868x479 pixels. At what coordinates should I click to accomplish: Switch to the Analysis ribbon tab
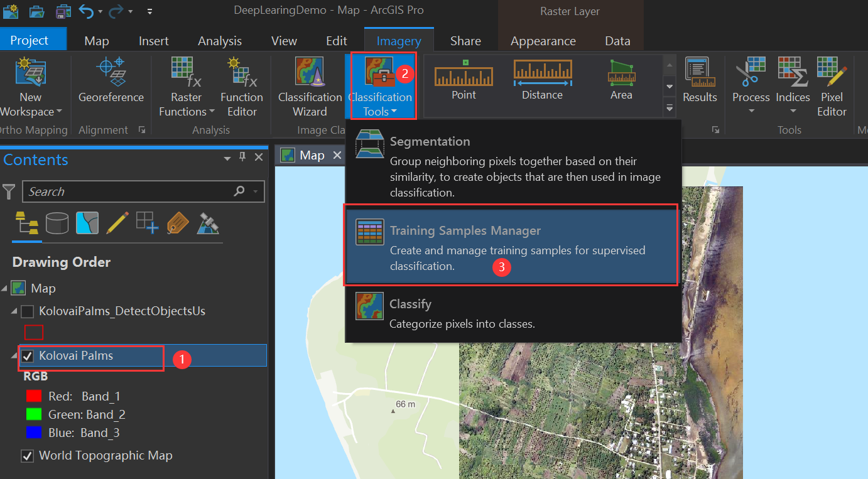(220, 41)
